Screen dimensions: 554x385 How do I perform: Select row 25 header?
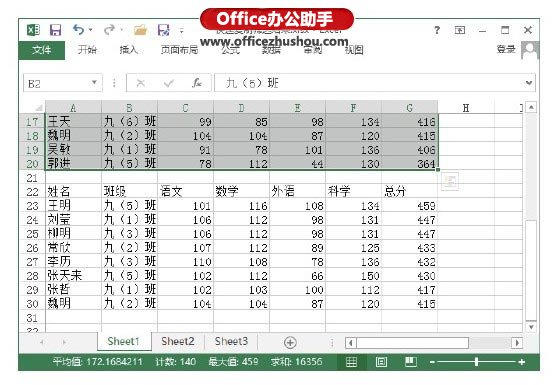(x=32, y=233)
